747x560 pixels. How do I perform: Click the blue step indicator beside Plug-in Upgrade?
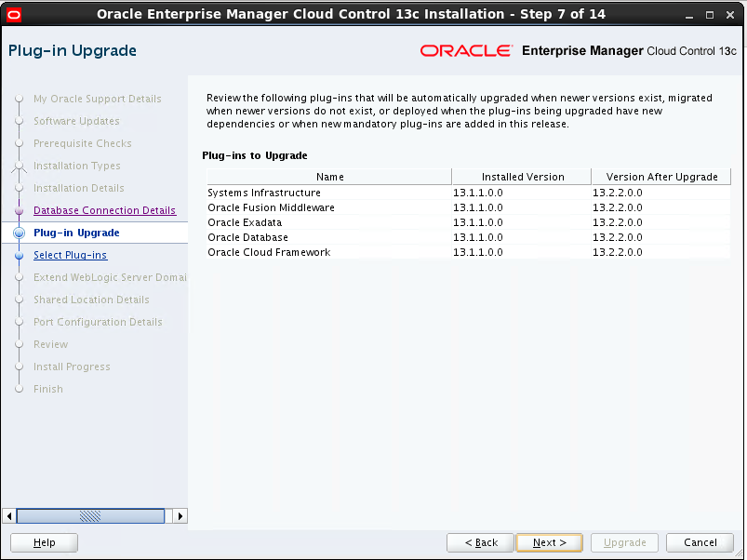[x=20, y=233]
